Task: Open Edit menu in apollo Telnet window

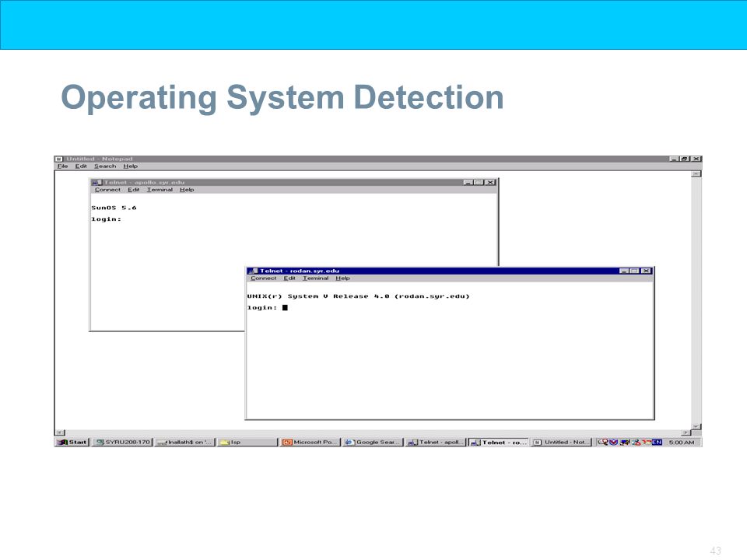Action: 133,190
